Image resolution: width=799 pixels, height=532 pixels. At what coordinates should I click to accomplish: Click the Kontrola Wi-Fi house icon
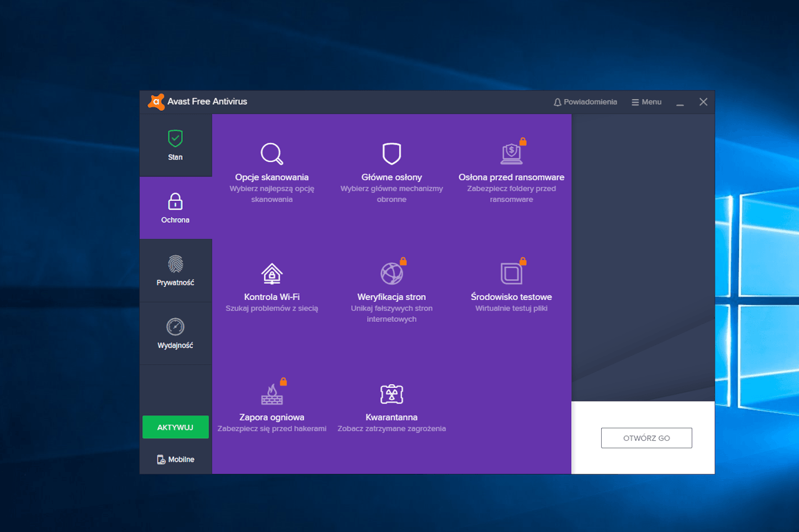pyautogui.click(x=272, y=274)
